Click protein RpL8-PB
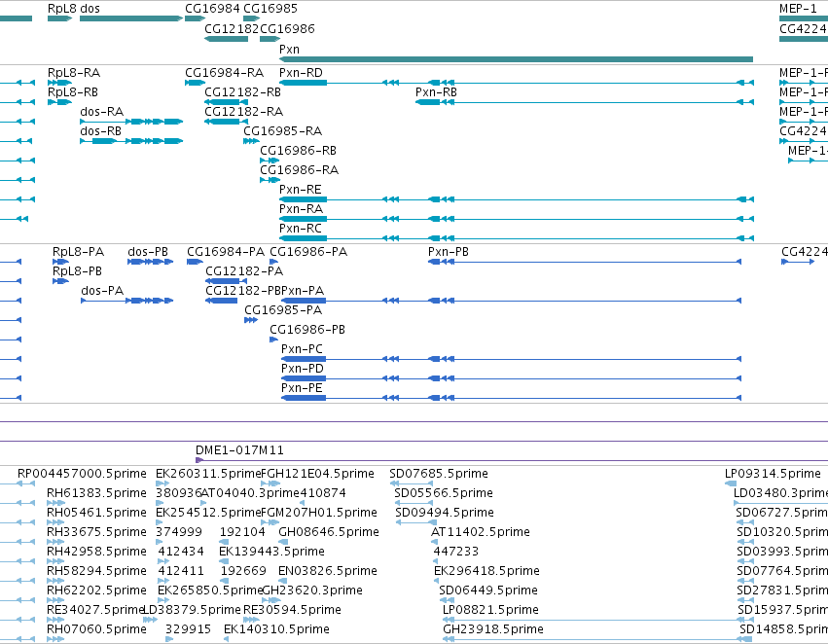Screen dimensions: 828x644 tap(60, 281)
